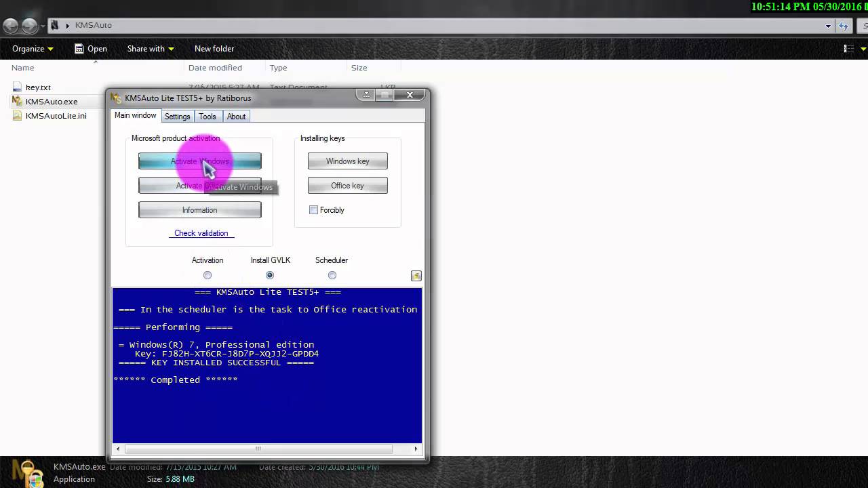Click the KMSAuto Lite title bar icon
The height and width of the screenshot is (488, 868).
pyautogui.click(x=116, y=98)
